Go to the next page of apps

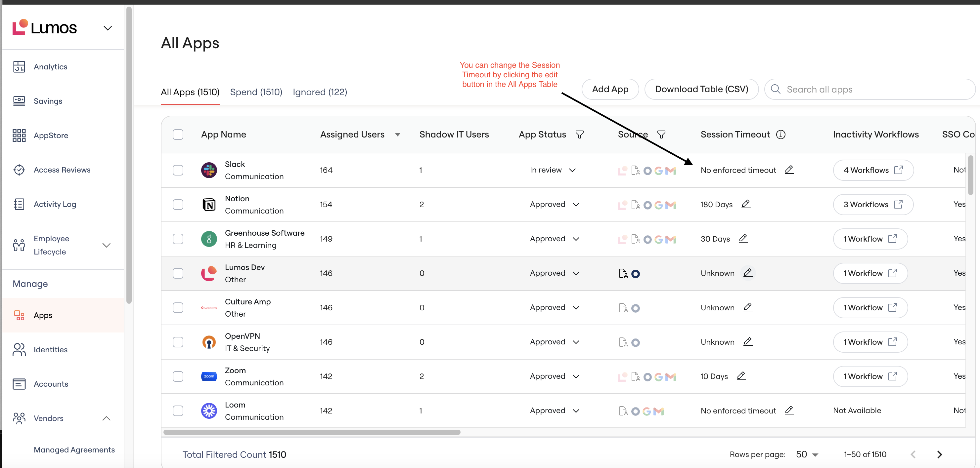939,454
